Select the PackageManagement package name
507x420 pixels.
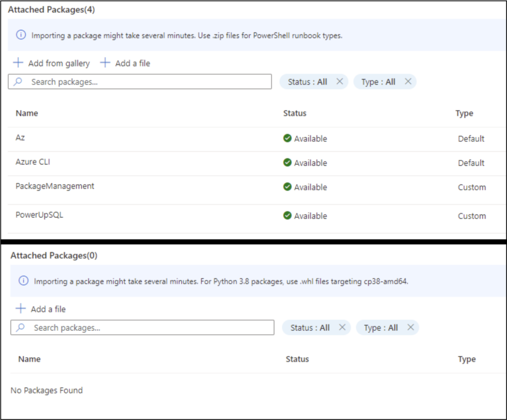point(54,186)
